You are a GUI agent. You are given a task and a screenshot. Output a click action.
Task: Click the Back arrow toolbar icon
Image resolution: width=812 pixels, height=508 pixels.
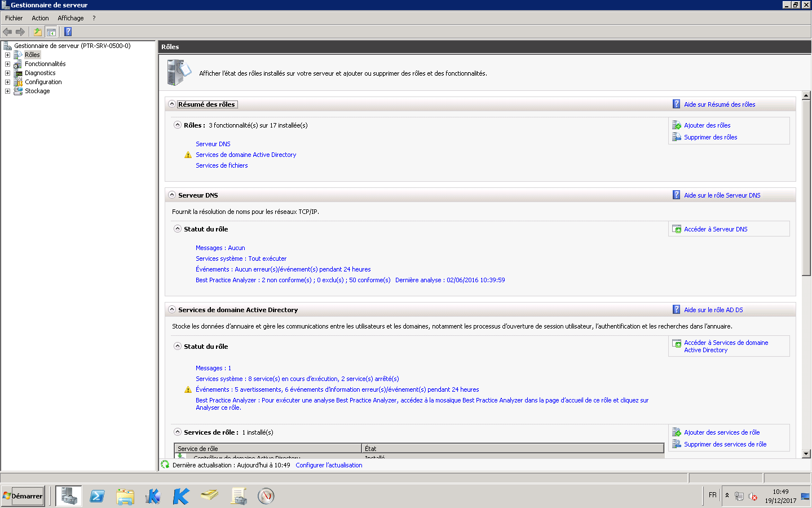coord(7,32)
